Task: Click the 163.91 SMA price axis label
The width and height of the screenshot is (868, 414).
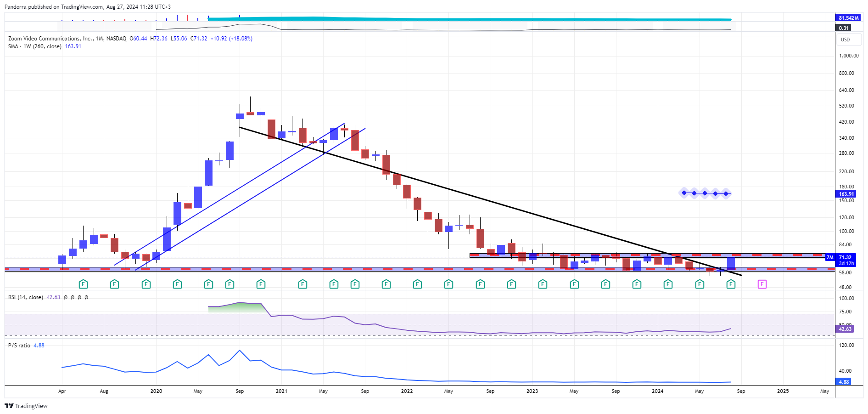Action: click(x=846, y=194)
